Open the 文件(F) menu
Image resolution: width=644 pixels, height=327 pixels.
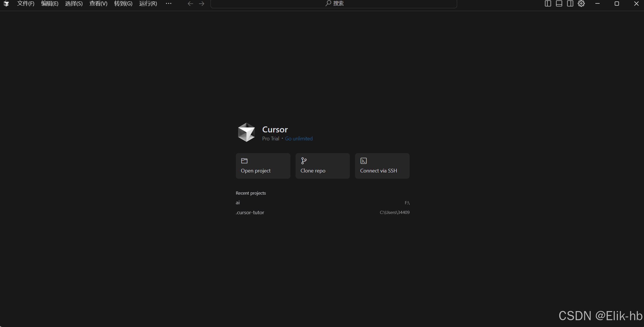[x=26, y=4]
